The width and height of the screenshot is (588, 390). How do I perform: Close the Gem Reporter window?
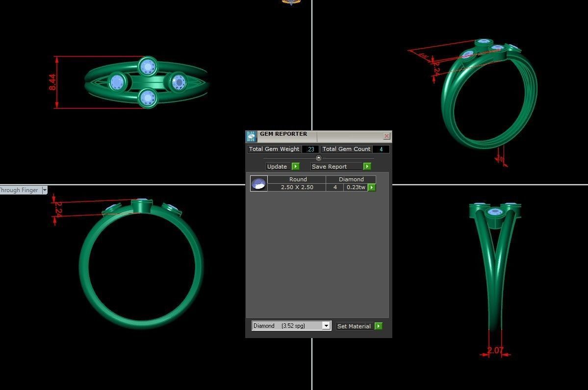[386, 136]
